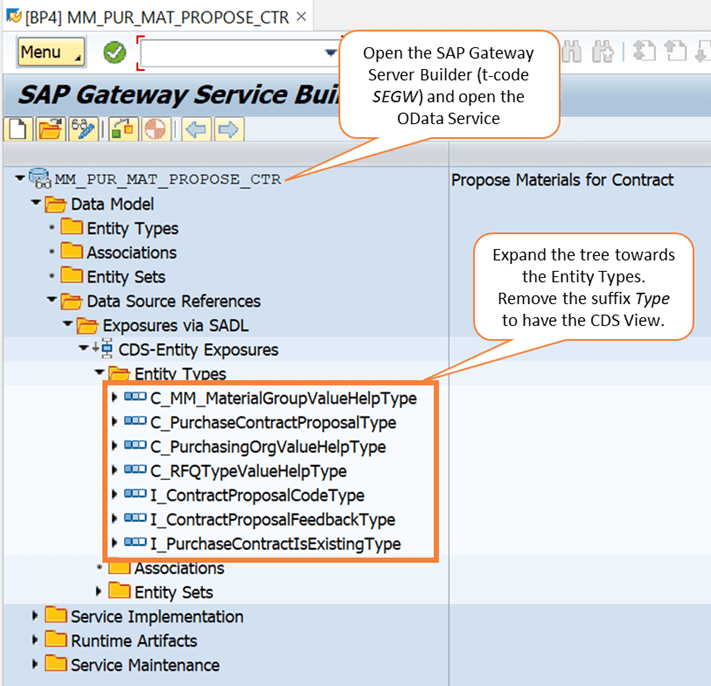Viewport: 711px width, 686px height.
Task: Select Service Maintenance item
Action: tap(145, 665)
